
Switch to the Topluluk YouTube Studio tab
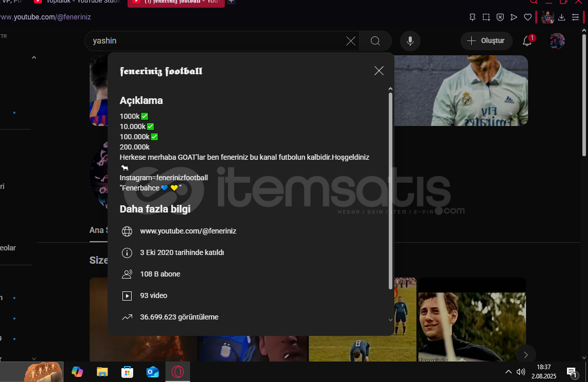point(77,2)
